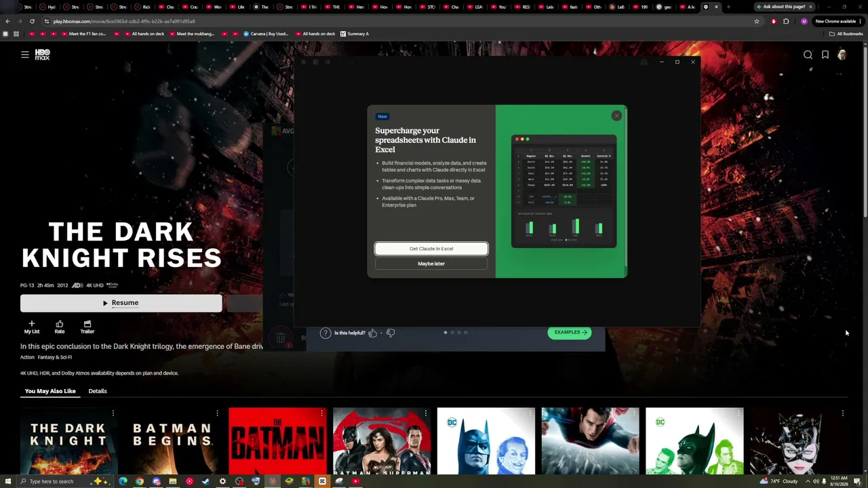Click the help question mark icon
Viewport: 868px width, 488px height.
pyautogui.click(x=325, y=333)
